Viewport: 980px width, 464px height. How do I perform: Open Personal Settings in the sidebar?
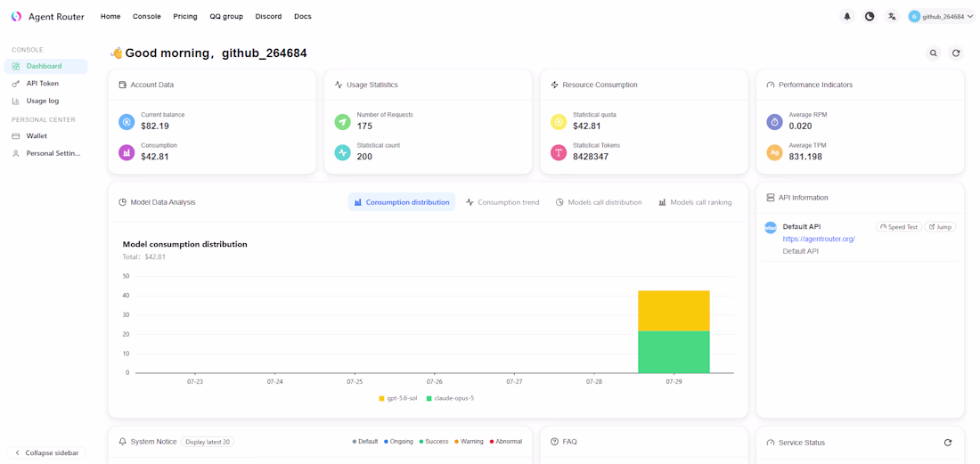[45, 153]
